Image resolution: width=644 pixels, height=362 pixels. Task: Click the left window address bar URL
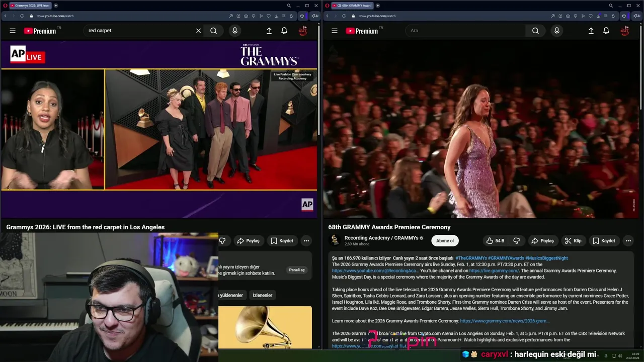click(55, 16)
